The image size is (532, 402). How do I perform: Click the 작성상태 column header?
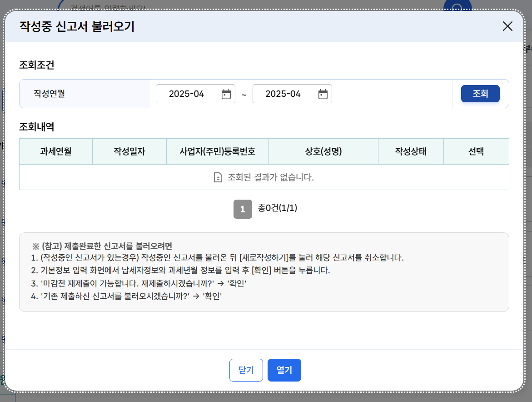pyautogui.click(x=410, y=151)
